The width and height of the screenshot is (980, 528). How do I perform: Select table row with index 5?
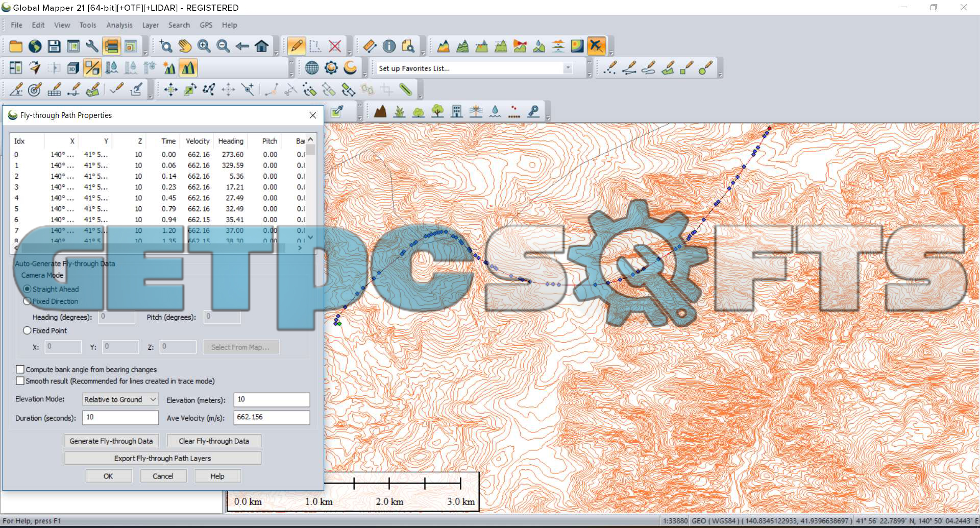tap(158, 209)
